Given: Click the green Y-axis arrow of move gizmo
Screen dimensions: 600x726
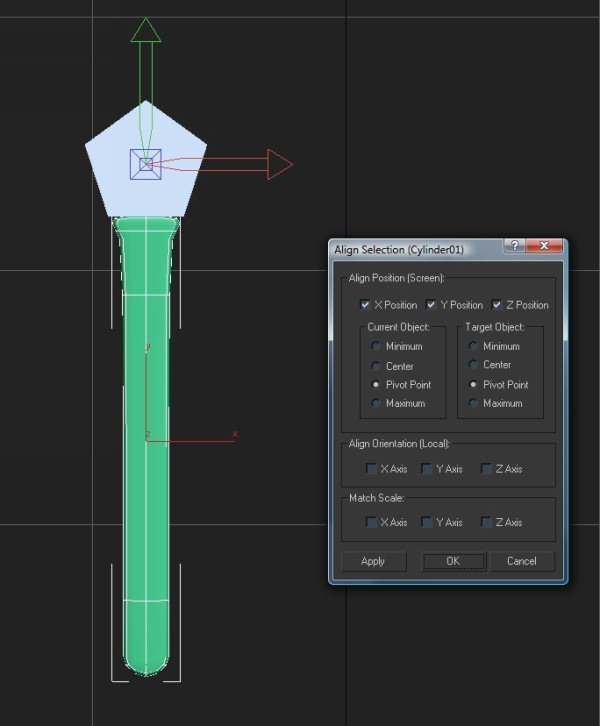Looking at the screenshot, I should [x=146, y=30].
